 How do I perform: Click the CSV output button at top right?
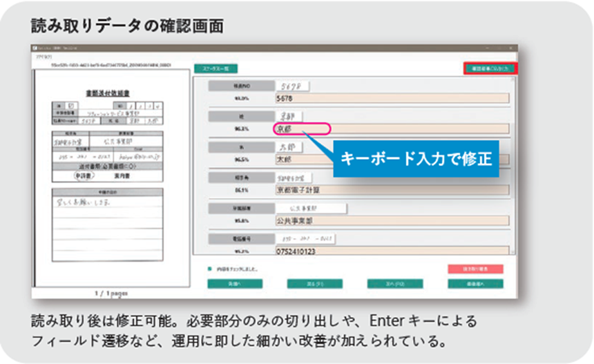coord(490,68)
